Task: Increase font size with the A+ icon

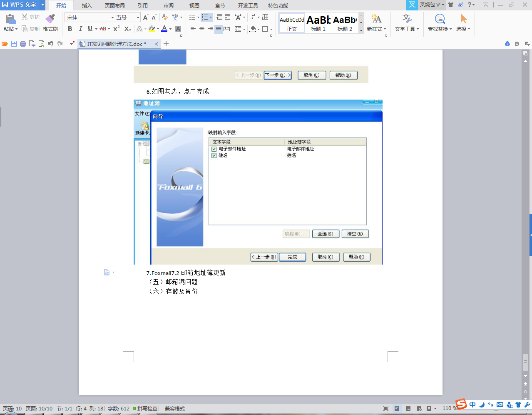Action: [x=145, y=17]
